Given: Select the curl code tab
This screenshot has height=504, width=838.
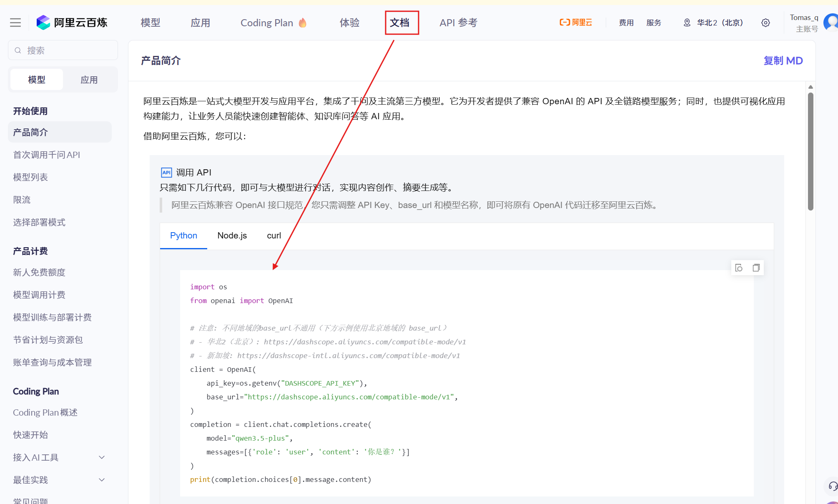Looking at the screenshot, I should 274,236.
